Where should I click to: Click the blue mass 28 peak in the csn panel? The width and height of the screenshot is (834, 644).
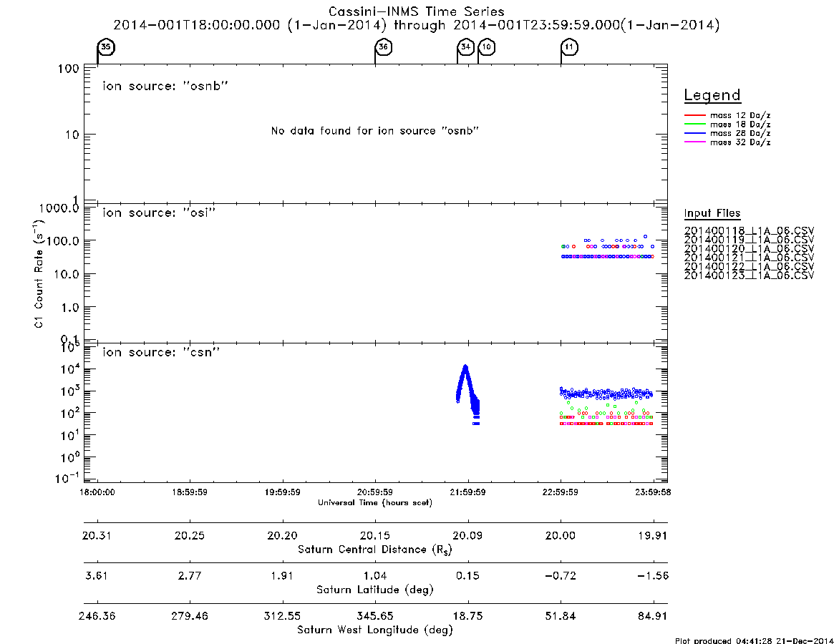(465, 366)
